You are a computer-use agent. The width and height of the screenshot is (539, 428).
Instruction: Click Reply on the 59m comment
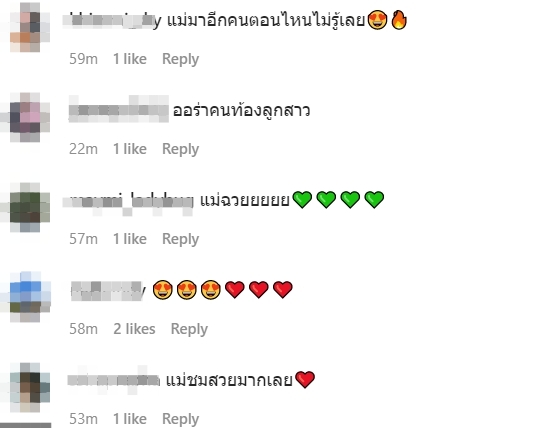click(x=180, y=59)
